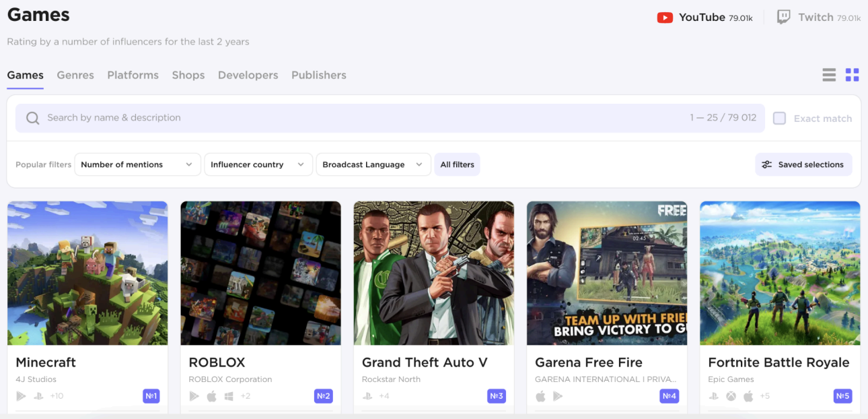Click the №3 rank badge on GTA V
This screenshot has width=868, height=419.
(497, 396)
